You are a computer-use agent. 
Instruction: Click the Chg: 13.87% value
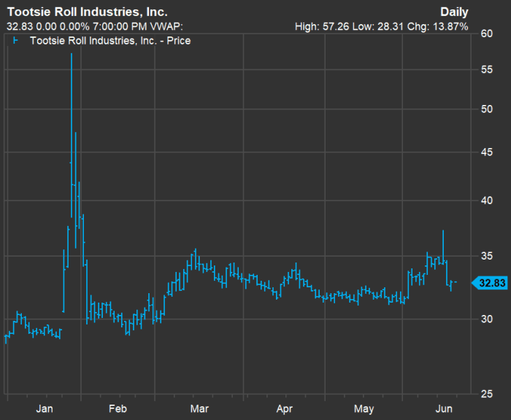pyautogui.click(x=438, y=26)
